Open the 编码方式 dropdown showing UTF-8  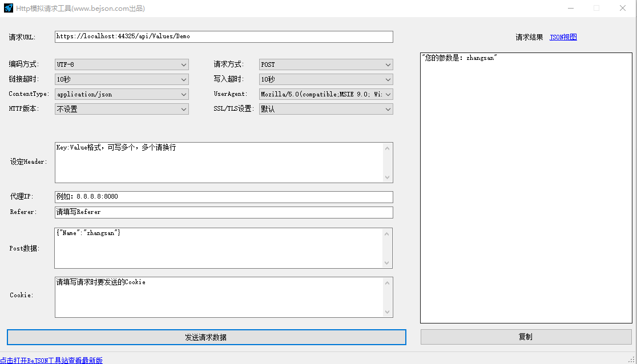point(184,64)
